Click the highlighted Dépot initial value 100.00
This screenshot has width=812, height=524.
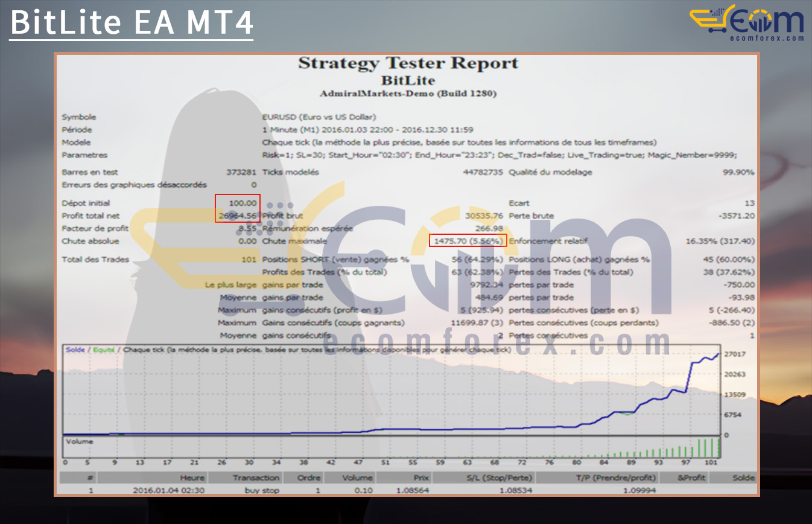point(243,203)
